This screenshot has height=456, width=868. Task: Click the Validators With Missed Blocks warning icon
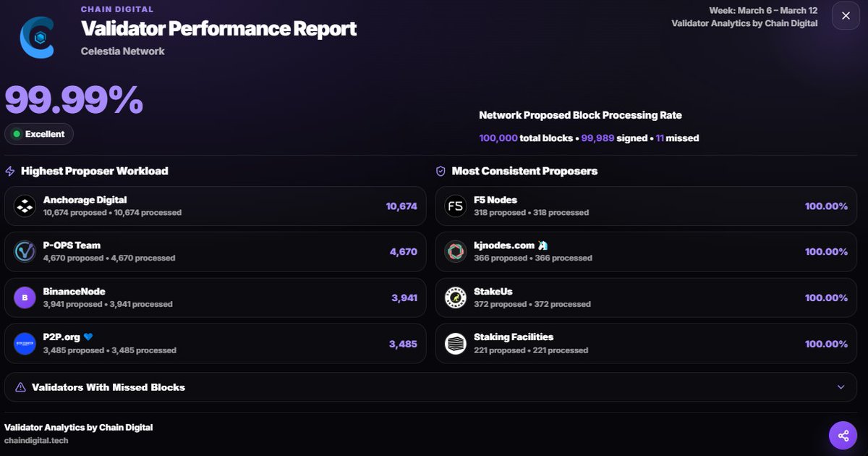[20, 387]
